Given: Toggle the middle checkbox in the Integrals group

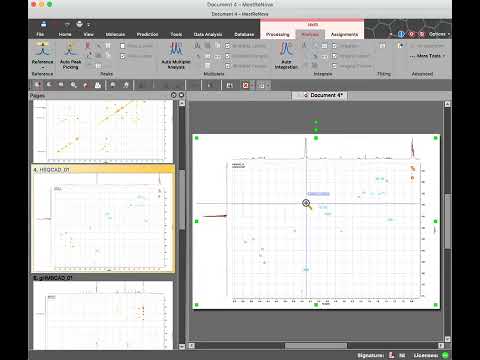Looking at the screenshot, I should (x=334, y=56).
